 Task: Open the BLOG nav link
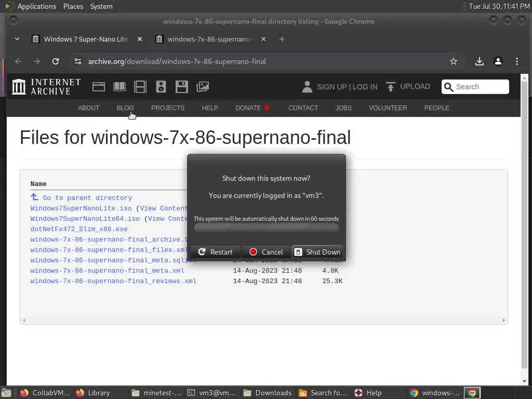point(125,108)
